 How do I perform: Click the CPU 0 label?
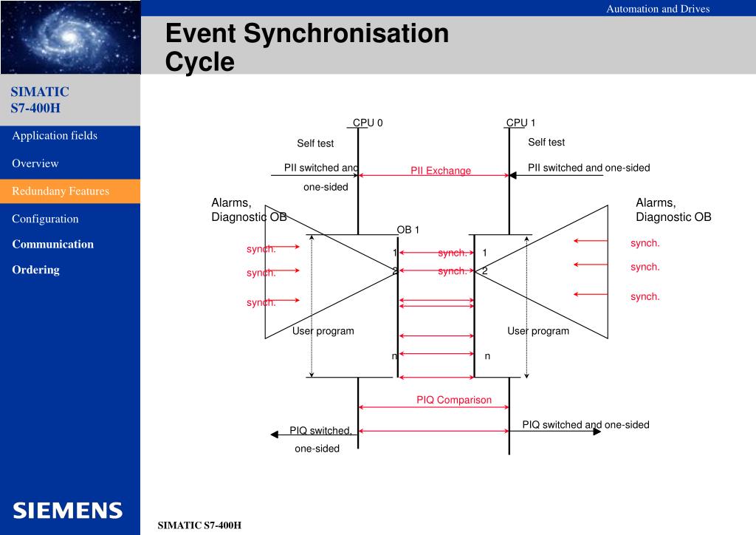point(368,123)
